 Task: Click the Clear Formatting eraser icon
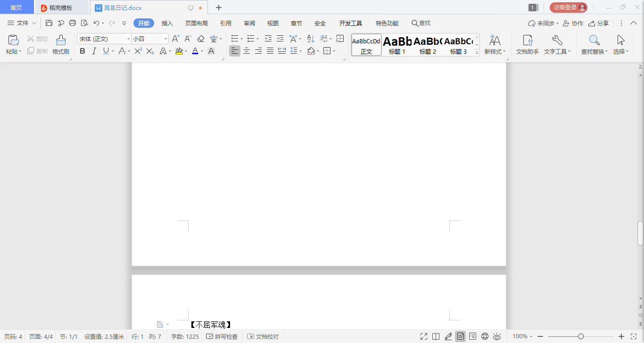200,39
